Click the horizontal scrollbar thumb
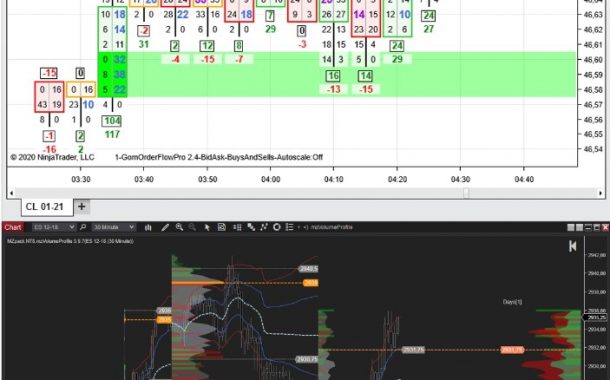 466,193
